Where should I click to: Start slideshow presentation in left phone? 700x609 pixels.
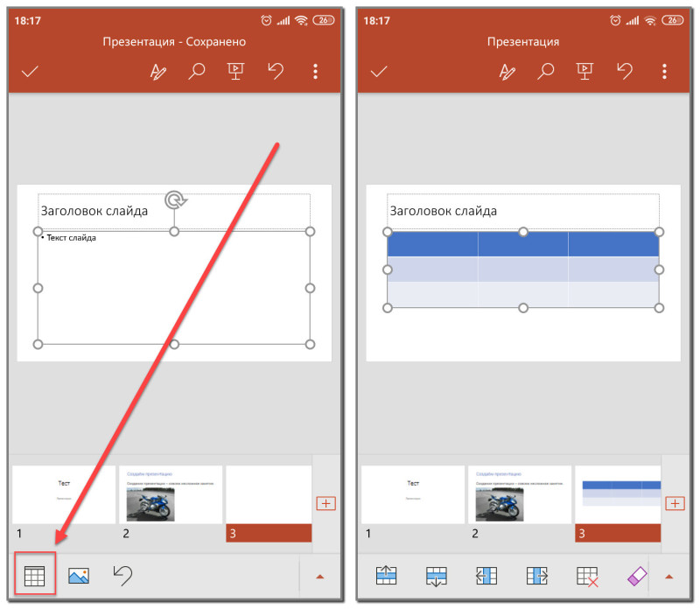235,71
